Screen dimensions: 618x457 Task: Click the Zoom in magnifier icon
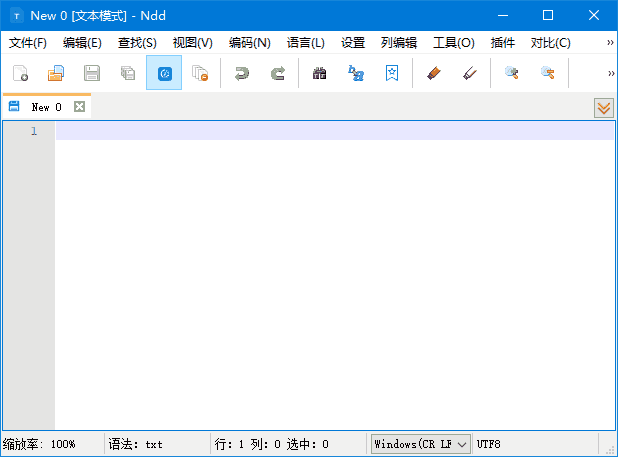pyautogui.click(x=511, y=73)
